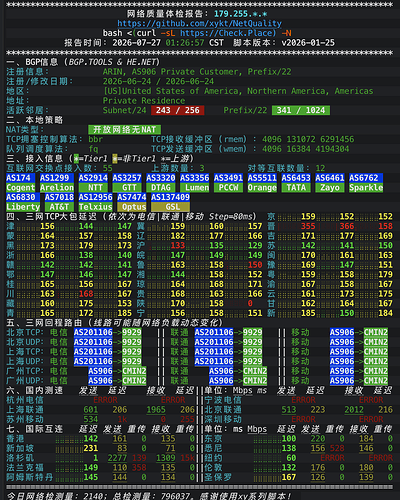Screen dimensions: 400x500
Task: Select wmem values '4096 16384 4194304'
Action: click(305, 149)
